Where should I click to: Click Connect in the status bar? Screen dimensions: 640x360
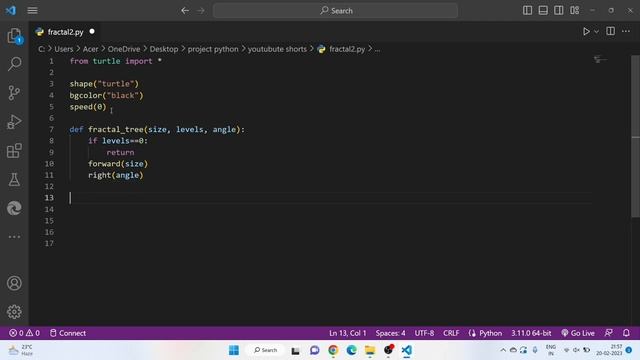coord(68,333)
